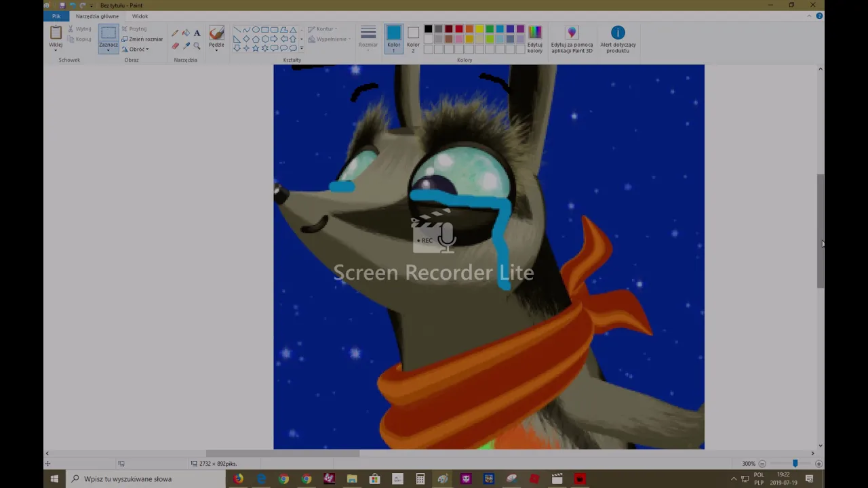Switch to the Widok tab
This screenshot has width=868, height=488.
pyautogui.click(x=140, y=16)
